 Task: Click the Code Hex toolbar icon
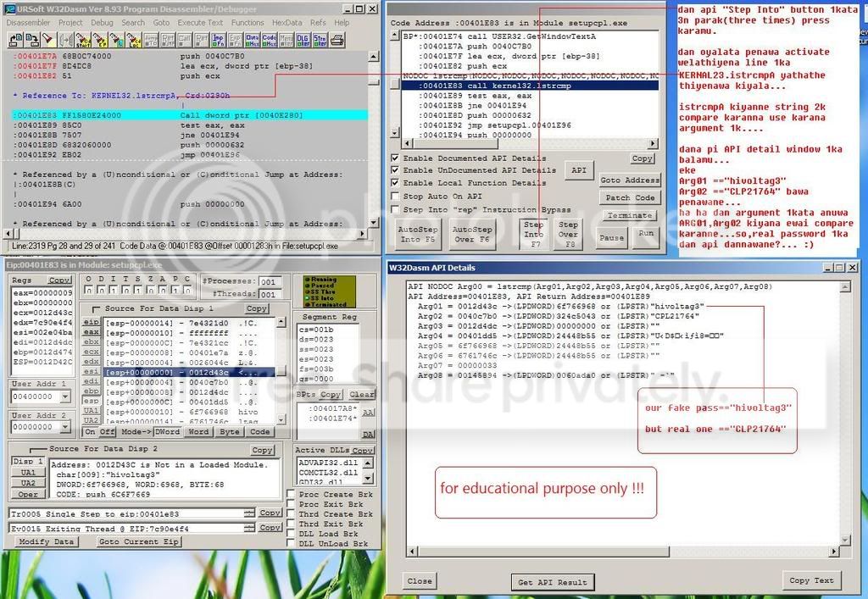click(x=269, y=40)
